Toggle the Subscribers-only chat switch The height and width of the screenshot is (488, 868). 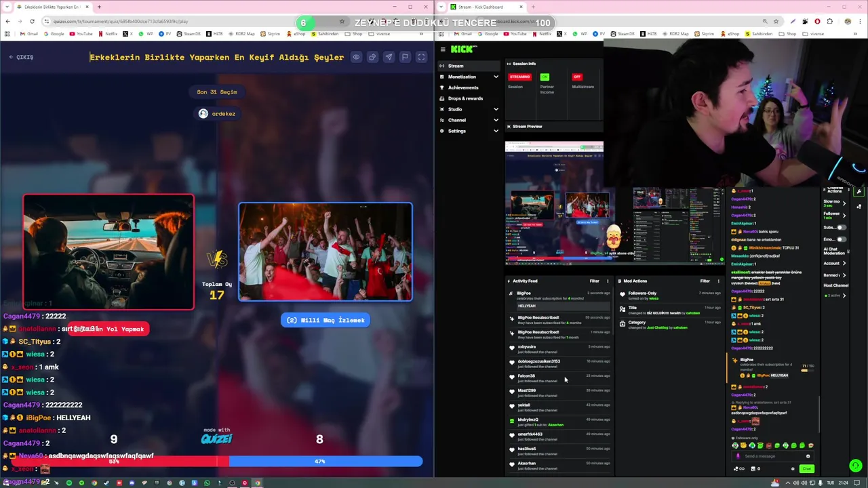point(842,228)
